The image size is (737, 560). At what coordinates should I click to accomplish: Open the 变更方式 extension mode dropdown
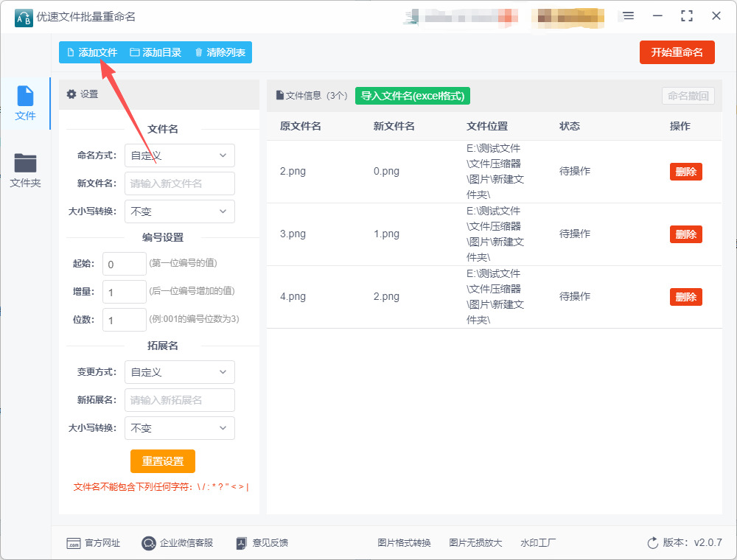180,372
